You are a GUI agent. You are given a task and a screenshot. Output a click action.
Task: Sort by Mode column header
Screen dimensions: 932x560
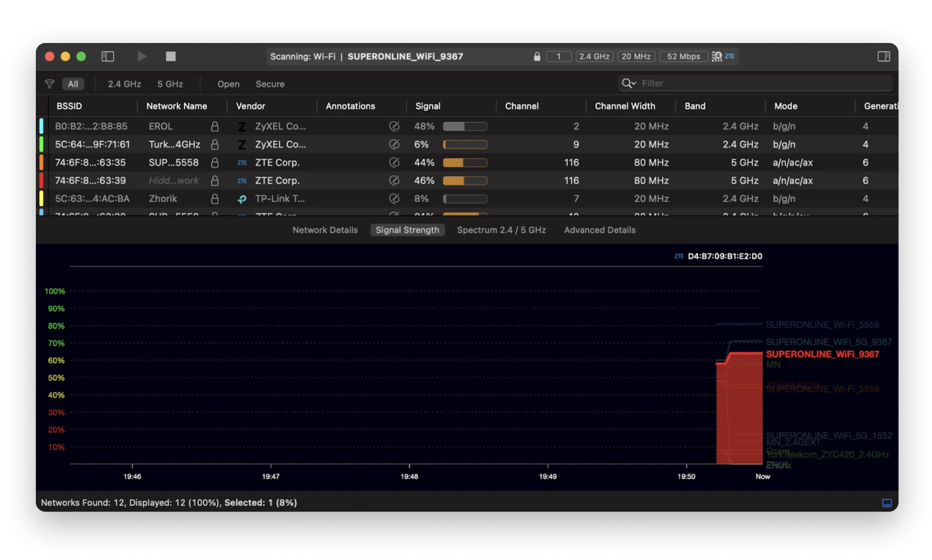pyautogui.click(x=786, y=106)
